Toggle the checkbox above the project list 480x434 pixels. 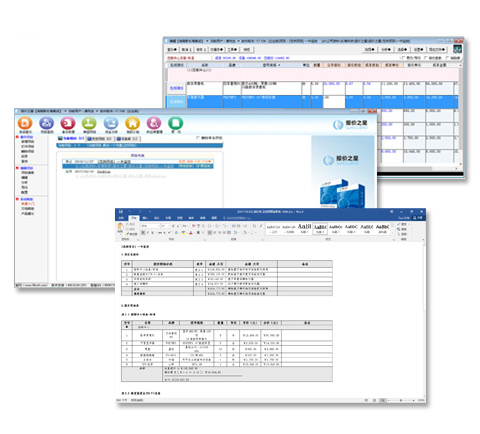click(198, 138)
